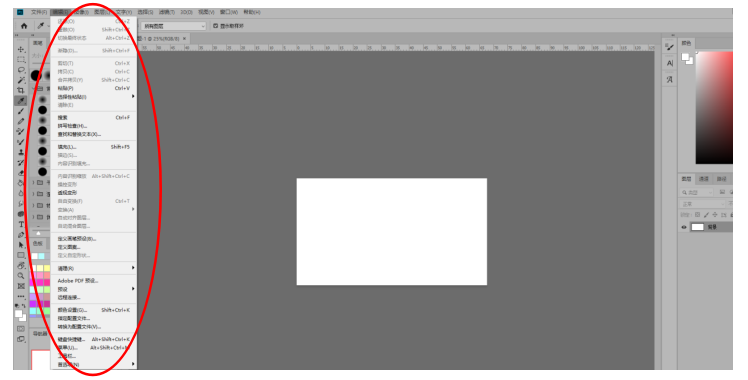The width and height of the screenshot is (748, 380).
Task: Hide the Background layer with eye icon
Action: [x=684, y=227]
